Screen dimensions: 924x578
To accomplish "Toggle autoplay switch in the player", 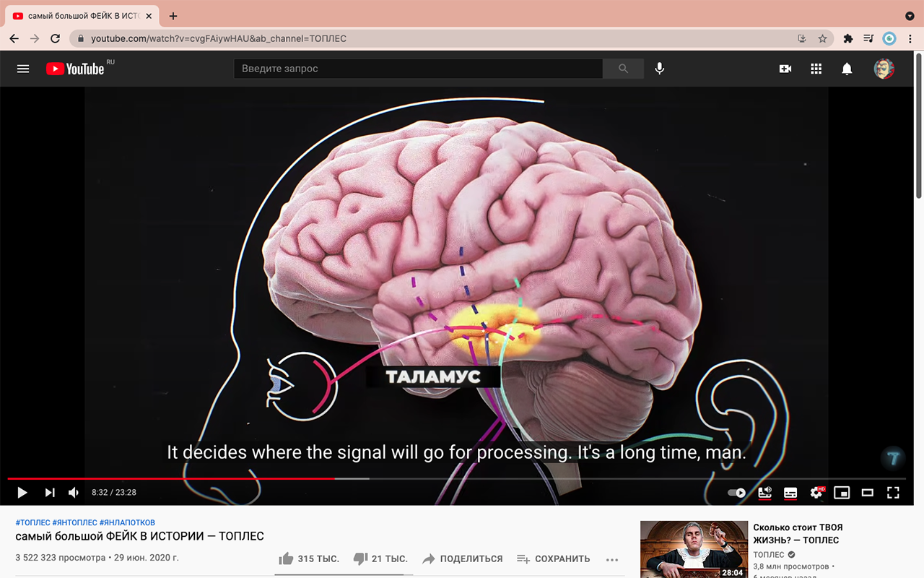I will 736,492.
